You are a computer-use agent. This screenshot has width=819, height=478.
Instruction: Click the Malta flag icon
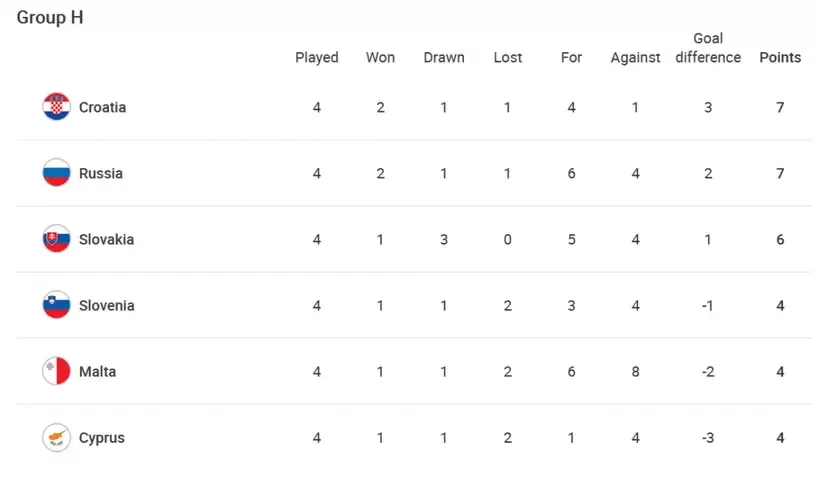point(56,371)
